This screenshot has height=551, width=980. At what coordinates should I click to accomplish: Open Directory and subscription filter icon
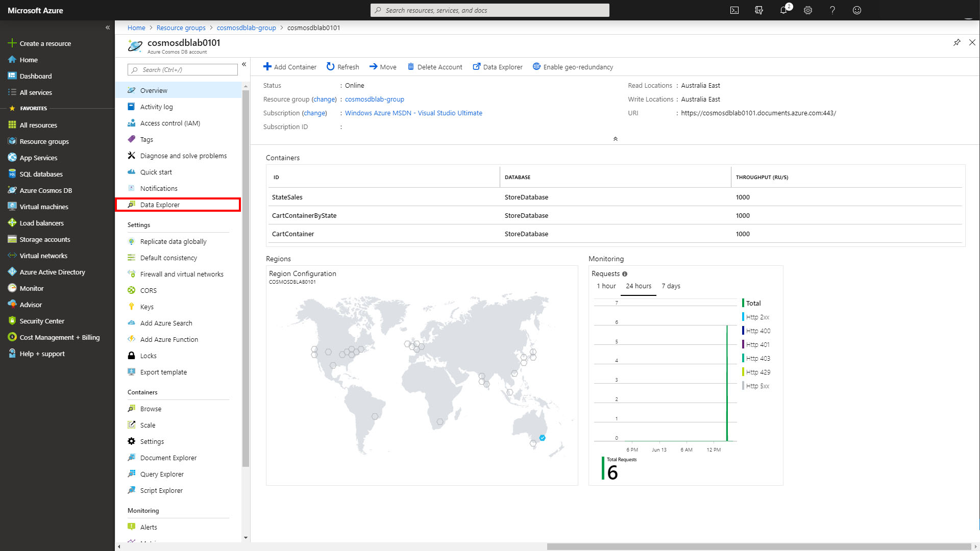tap(759, 10)
